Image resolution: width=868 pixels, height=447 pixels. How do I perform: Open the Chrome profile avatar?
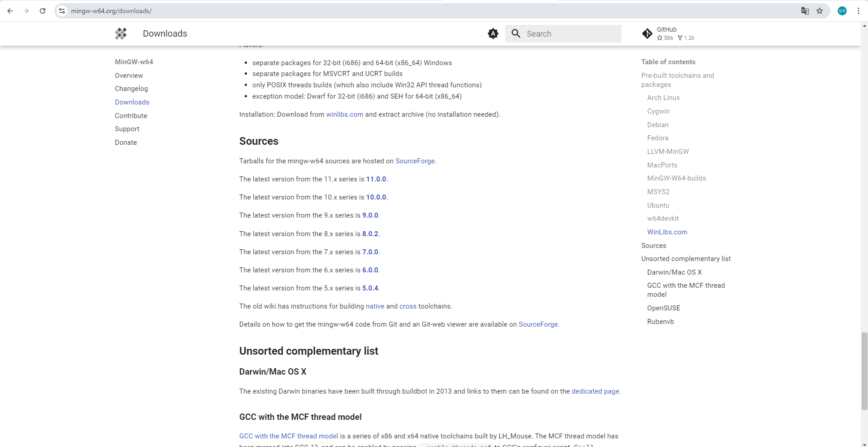click(x=842, y=11)
